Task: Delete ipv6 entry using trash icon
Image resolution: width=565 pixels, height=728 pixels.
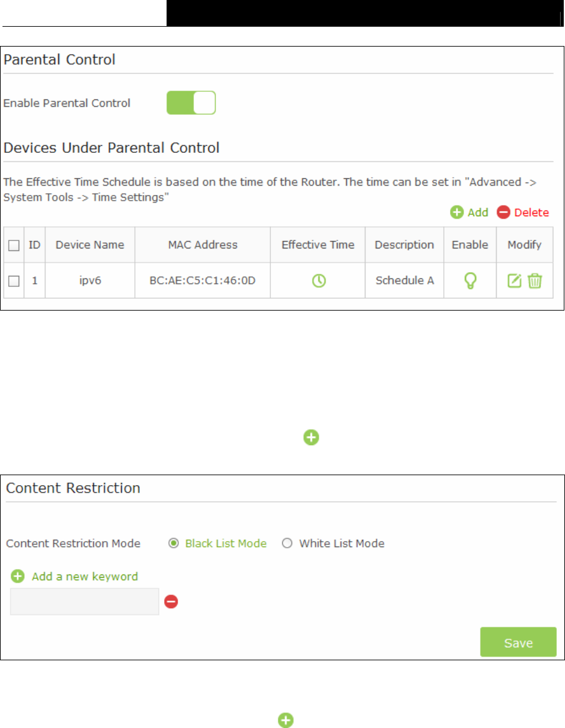Action: tap(535, 280)
